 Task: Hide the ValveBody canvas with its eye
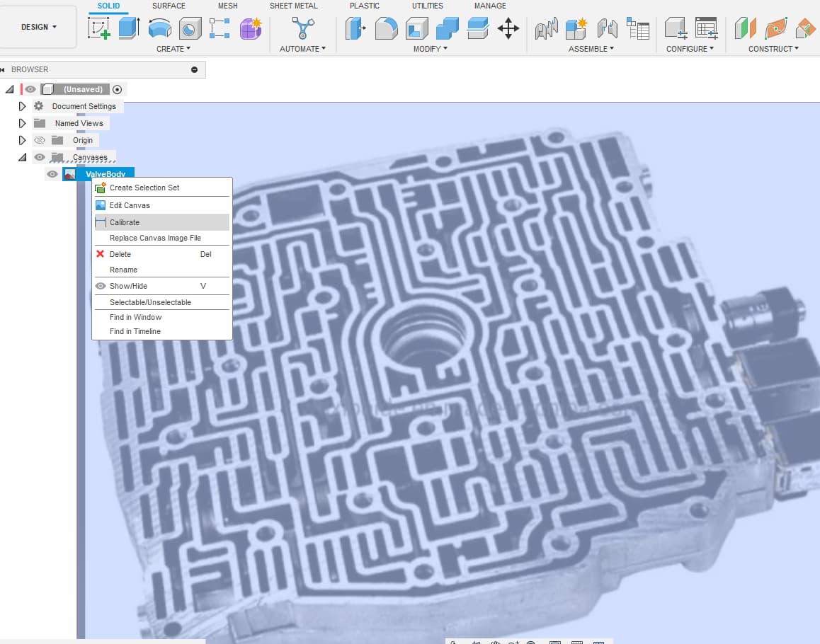click(52, 174)
